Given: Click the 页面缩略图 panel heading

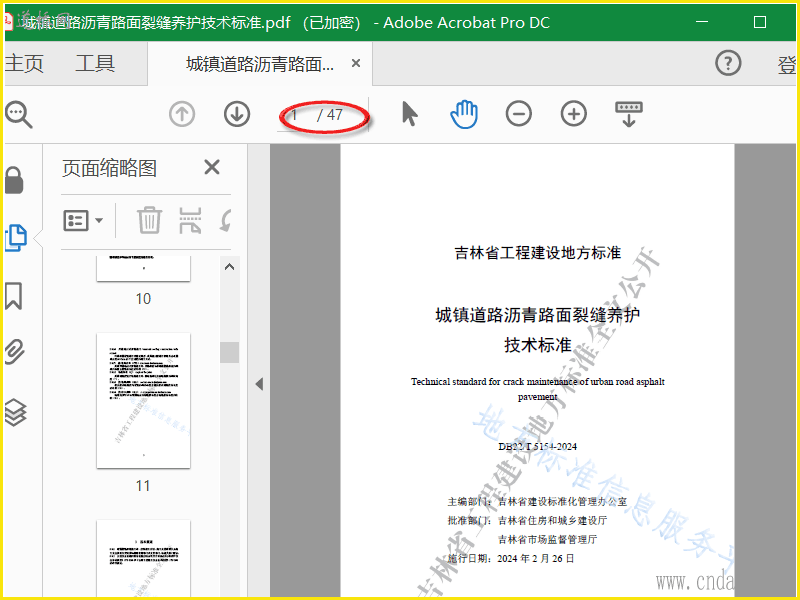Looking at the screenshot, I should tap(109, 168).
